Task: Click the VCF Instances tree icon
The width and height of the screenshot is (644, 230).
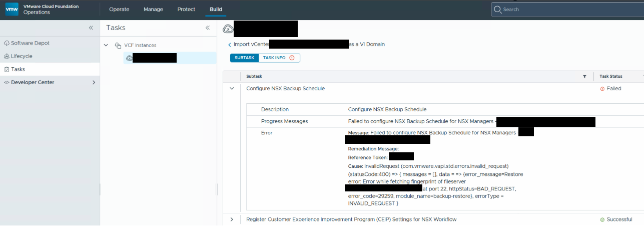Action: pyautogui.click(x=118, y=45)
